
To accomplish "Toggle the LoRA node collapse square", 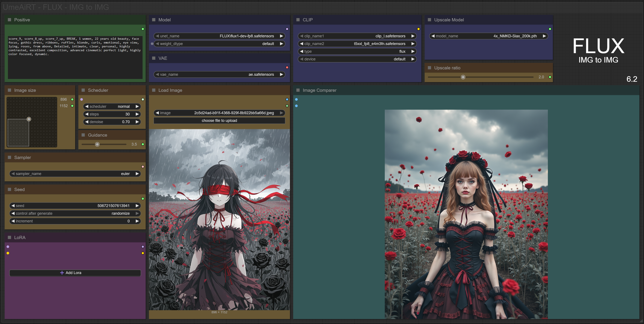I will [x=9, y=237].
